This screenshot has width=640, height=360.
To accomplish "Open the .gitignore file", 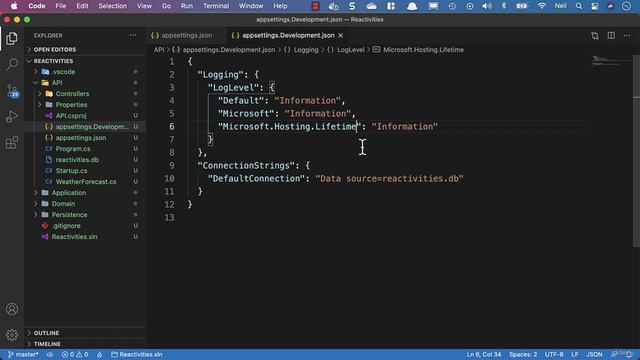I will pyautogui.click(x=66, y=226).
